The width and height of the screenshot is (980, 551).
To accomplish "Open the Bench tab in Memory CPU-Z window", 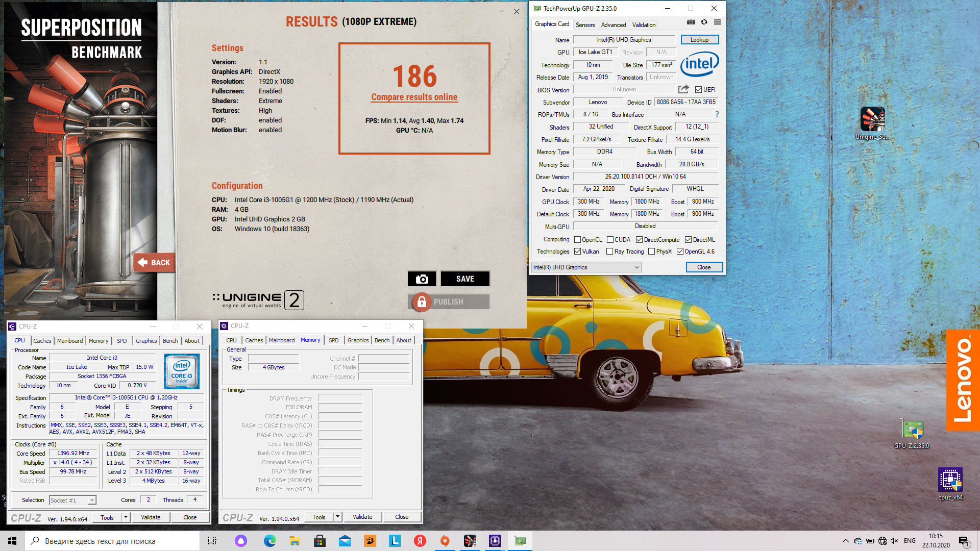I will click(x=382, y=340).
